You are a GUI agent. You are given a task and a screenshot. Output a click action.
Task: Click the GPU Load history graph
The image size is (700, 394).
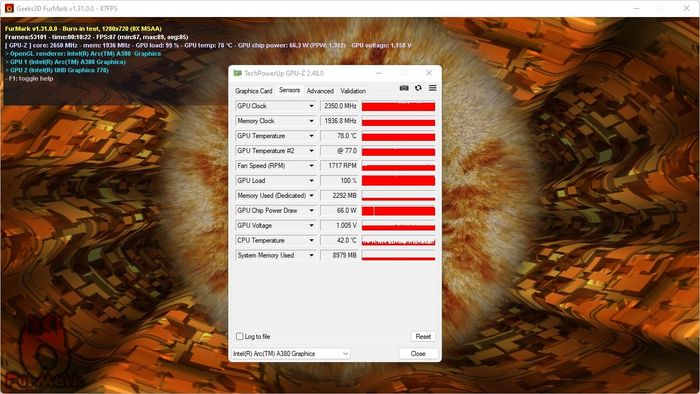[398, 181]
